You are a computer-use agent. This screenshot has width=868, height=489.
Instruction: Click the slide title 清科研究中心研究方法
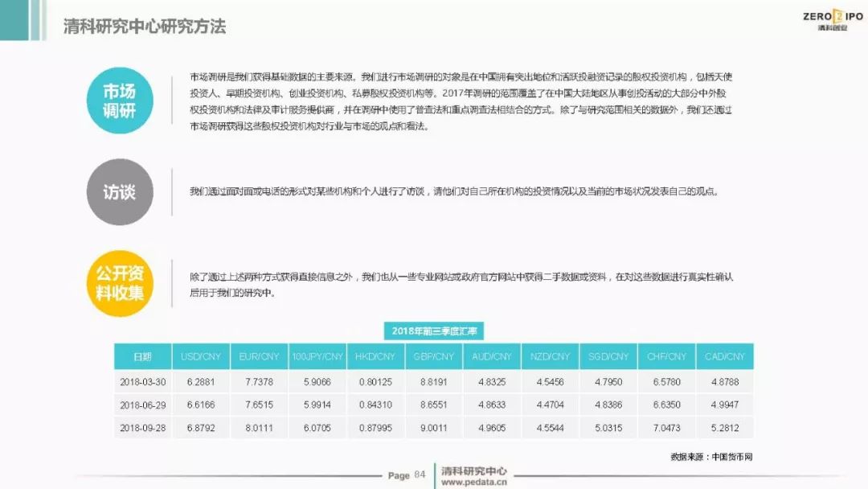click(145, 27)
